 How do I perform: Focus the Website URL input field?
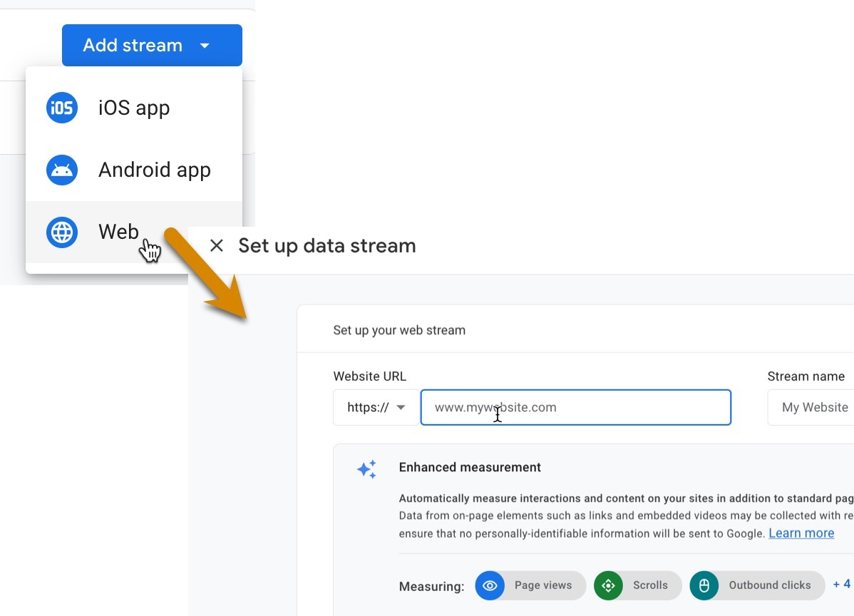(576, 407)
